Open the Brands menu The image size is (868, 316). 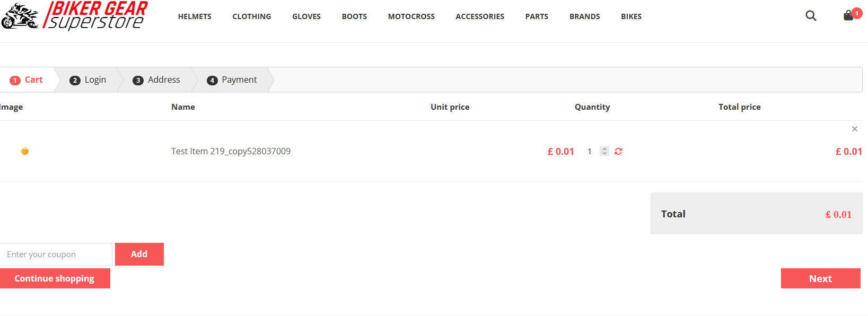[x=585, y=16]
